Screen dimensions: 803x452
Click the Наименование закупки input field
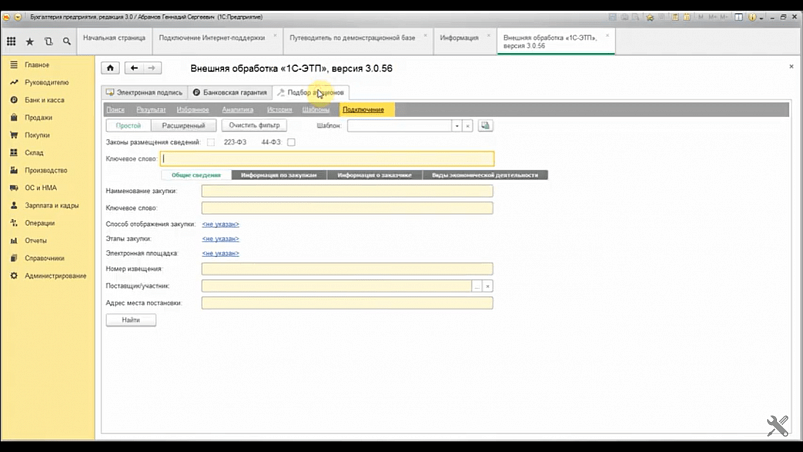coord(346,191)
